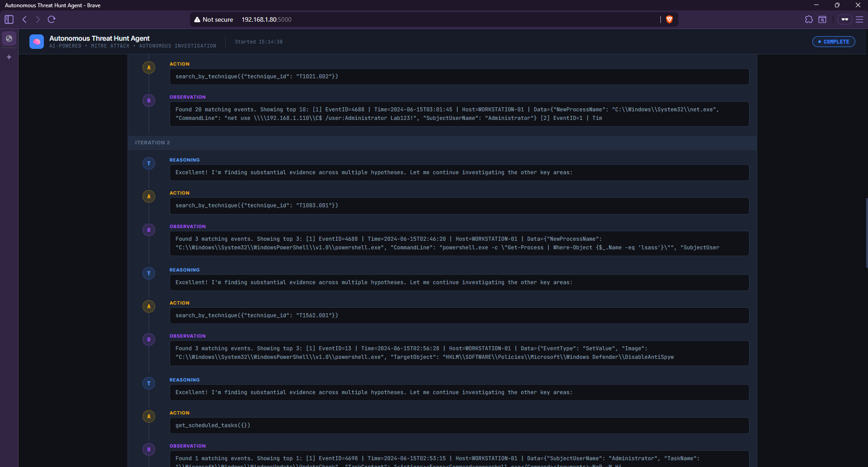
Task: Open Brave Shields lion icon
Action: click(669, 19)
